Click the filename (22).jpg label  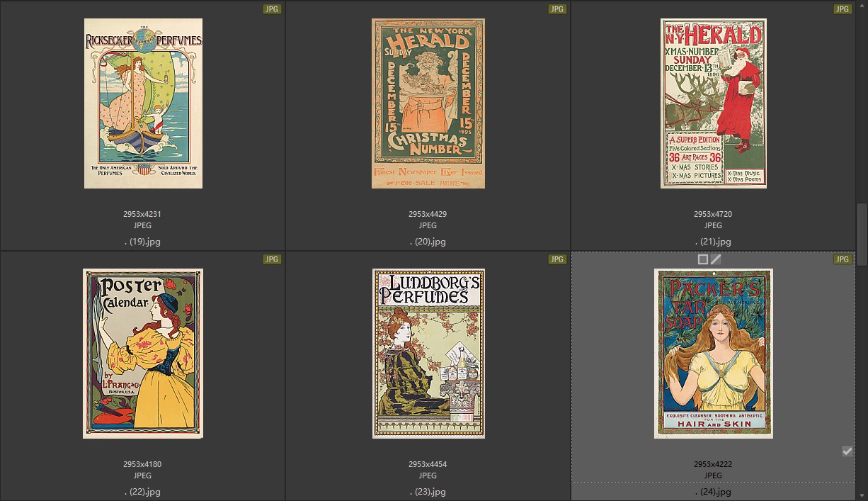coord(143,492)
